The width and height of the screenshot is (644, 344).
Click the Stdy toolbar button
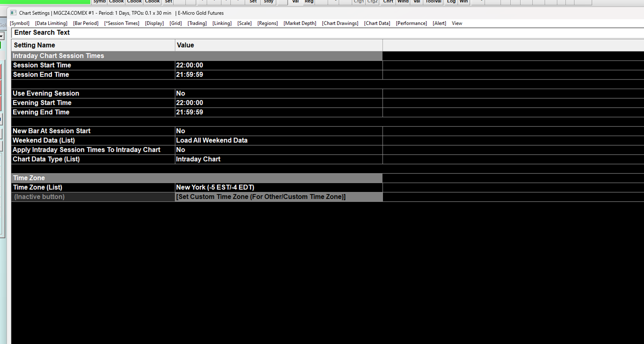pyautogui.click(x=268, y=2)
